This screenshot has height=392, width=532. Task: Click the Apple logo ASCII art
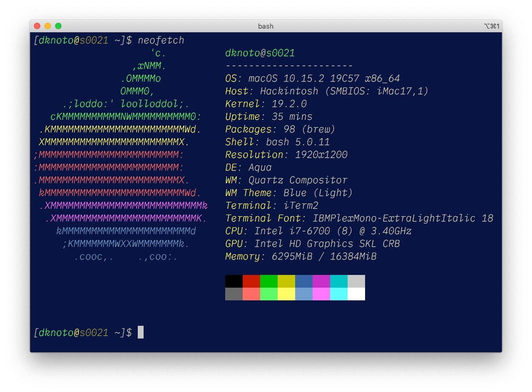click(121, 155)
